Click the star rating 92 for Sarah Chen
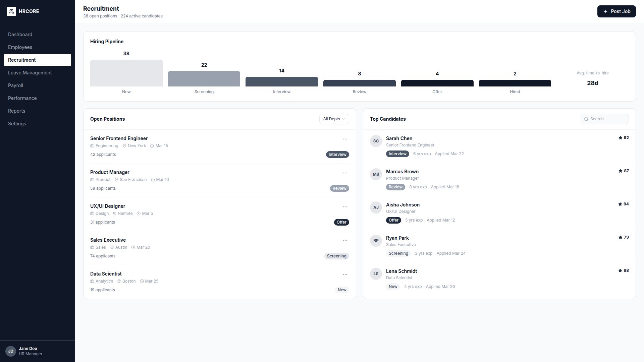Image resolution: width=644 pixels, height=362 pixels. (624, 138)
